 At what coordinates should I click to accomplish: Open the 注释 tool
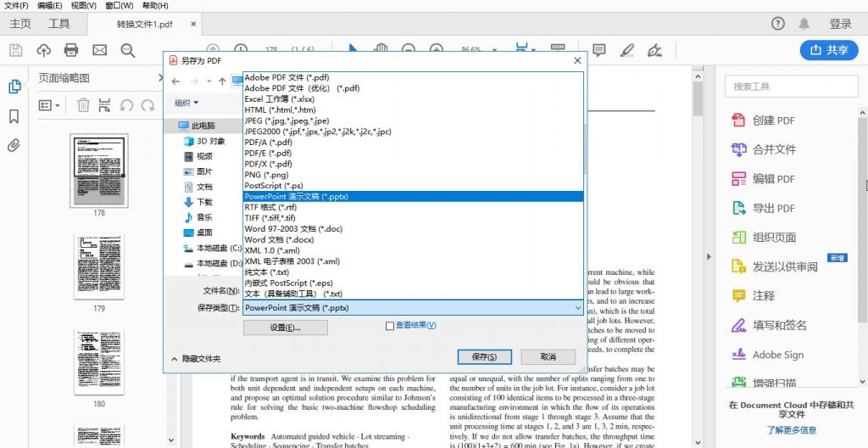[x=753, y=296]
